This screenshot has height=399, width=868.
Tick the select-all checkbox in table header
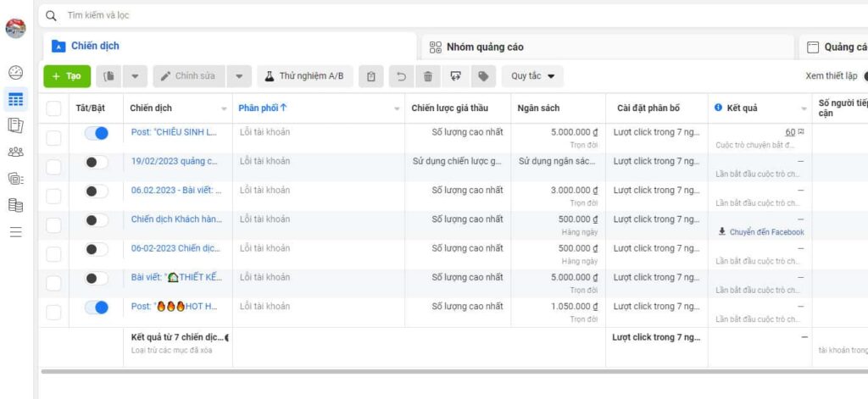(53, 108)
